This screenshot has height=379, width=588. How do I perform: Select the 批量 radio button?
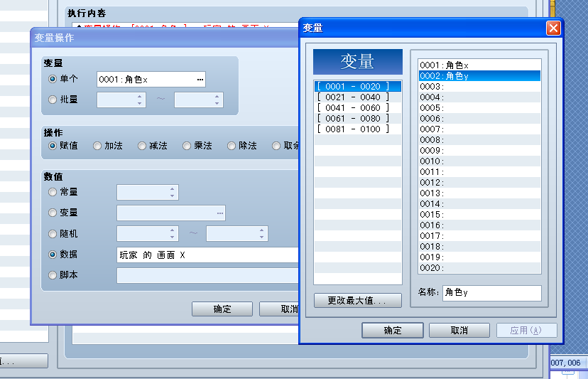coord(53,100)
